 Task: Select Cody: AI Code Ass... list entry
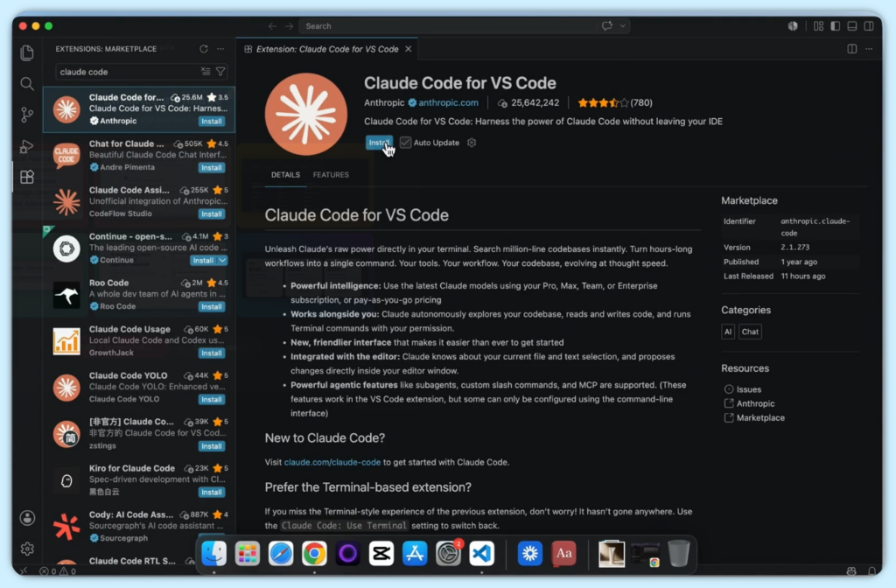click(x=139, y=526)
